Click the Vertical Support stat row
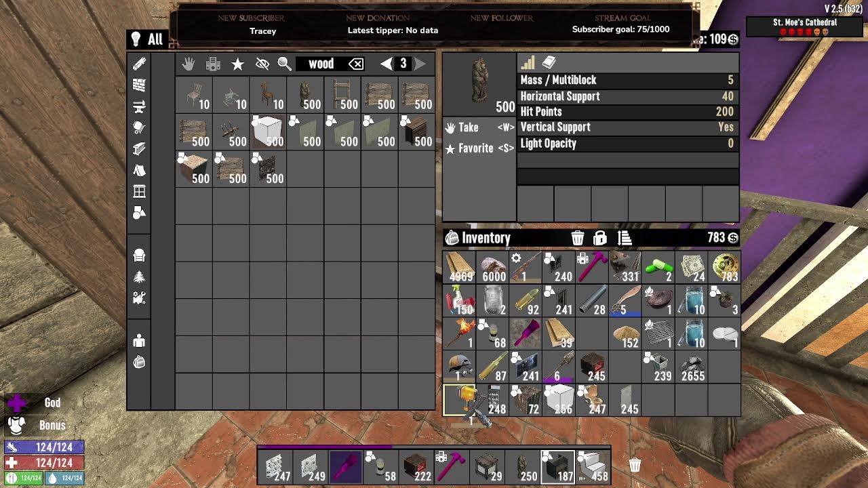 pyautogui.click(x=628, y=127)
